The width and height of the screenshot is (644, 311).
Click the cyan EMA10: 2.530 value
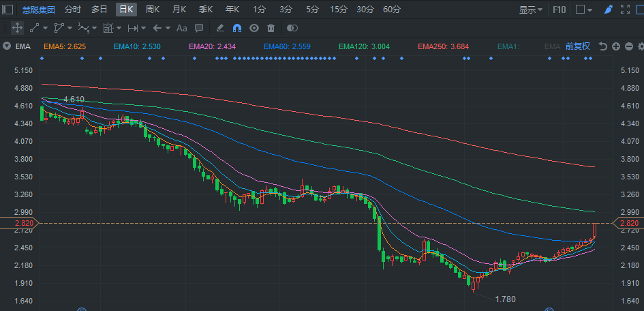click(137, 46)
